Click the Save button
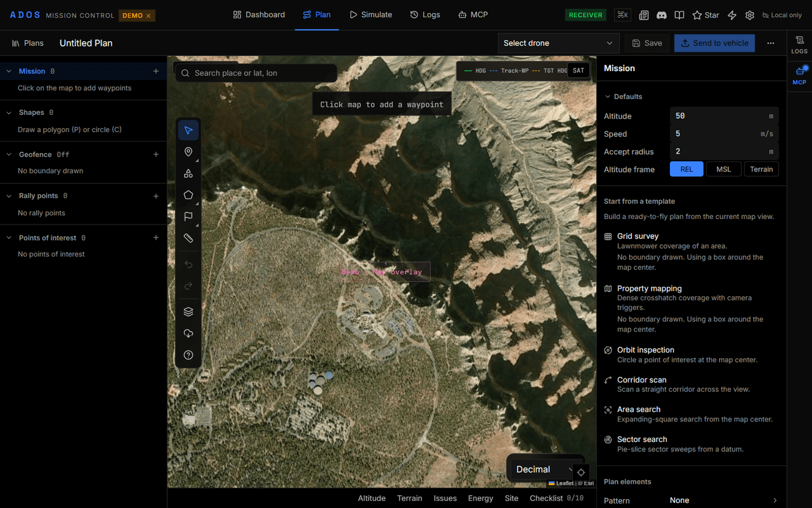This screenshot has height=508, width=812. [x=646, y=43]
